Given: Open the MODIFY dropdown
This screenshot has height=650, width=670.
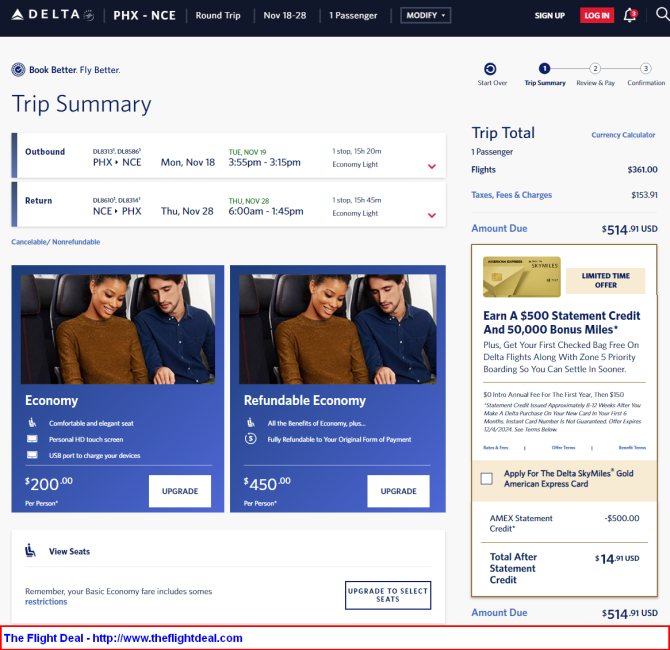Looking at the screenshot, I should pos(426,15).
